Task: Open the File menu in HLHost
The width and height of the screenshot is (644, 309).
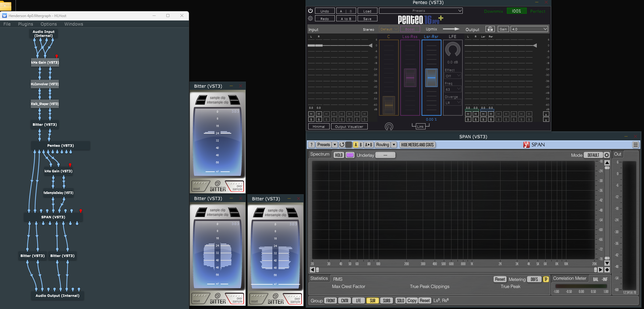Action: pyautogui.click(x=7, y=24)
